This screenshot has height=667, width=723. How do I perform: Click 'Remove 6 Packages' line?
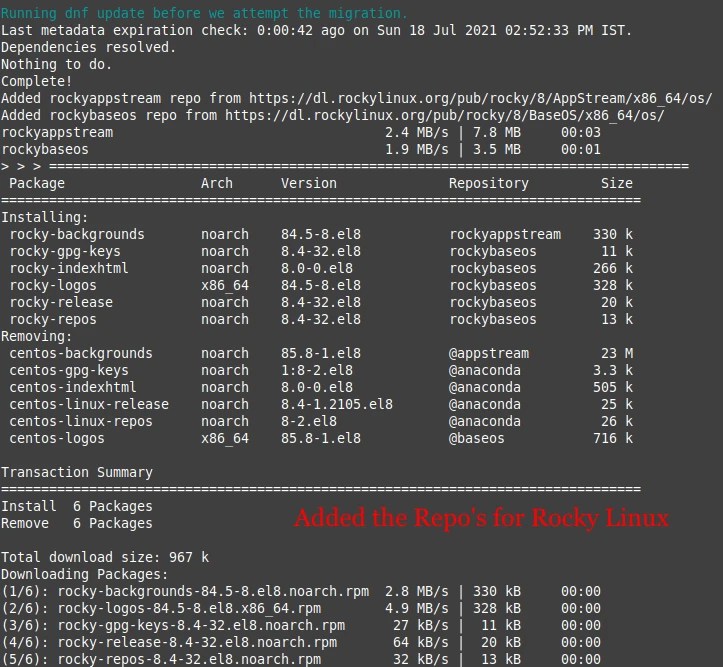(x=77, y=524)
